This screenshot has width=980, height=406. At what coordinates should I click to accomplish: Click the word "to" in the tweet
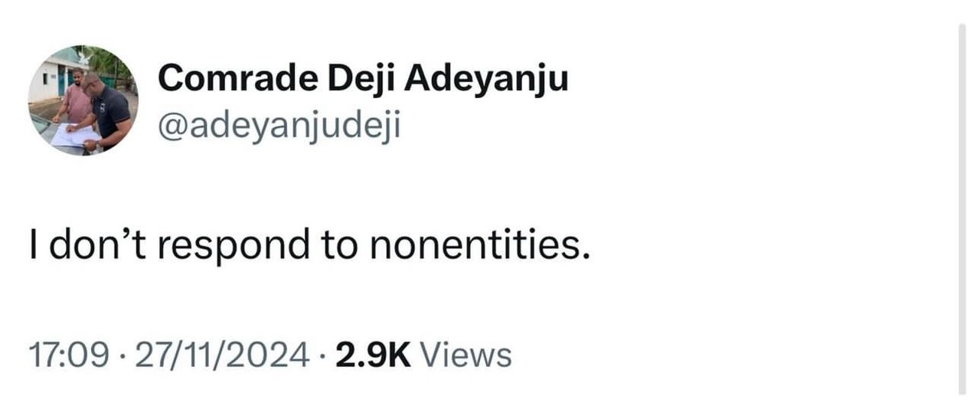345,245
